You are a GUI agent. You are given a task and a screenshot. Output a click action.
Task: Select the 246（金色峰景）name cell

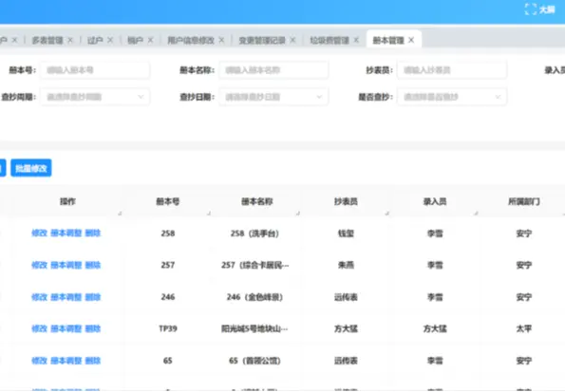[254, 297]
